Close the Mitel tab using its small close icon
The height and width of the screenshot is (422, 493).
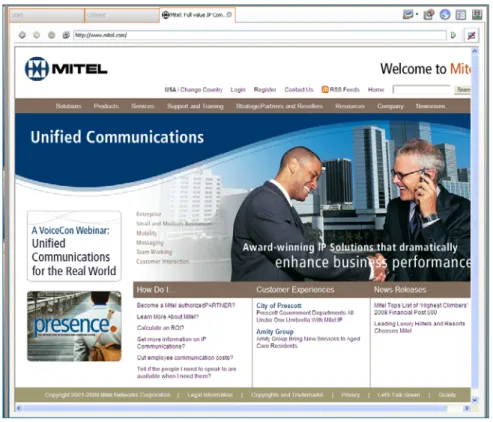tap(229, 15)
